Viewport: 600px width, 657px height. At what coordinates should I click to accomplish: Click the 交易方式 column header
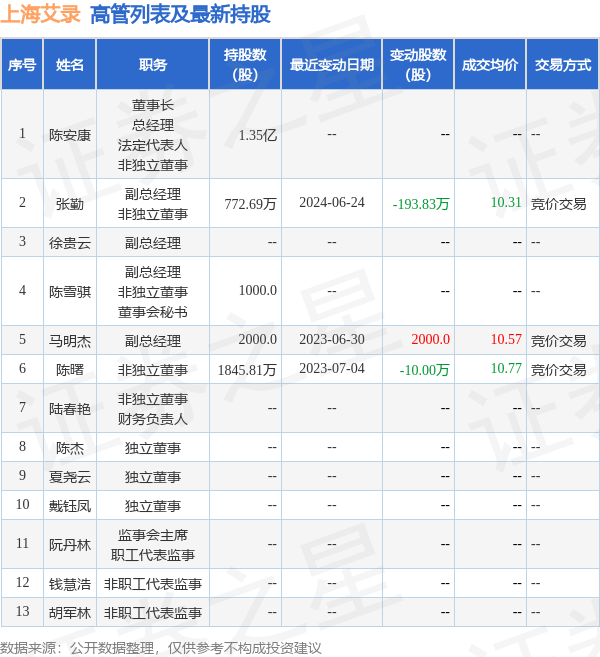[562, 65]
